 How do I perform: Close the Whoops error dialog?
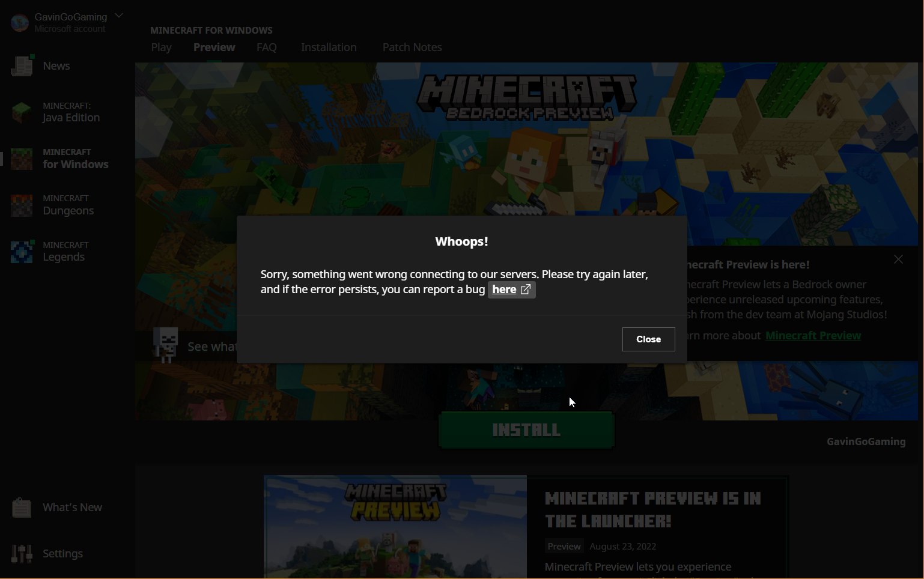pos(649,339)
